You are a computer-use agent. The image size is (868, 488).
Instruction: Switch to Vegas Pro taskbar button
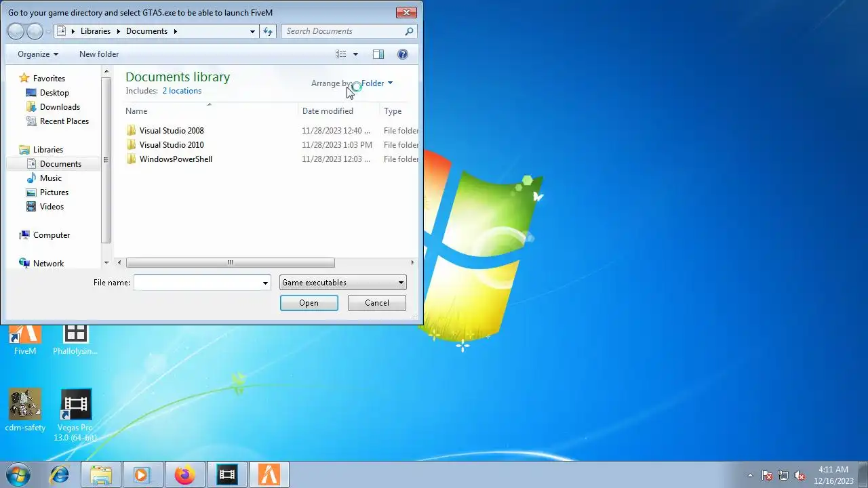227,474
